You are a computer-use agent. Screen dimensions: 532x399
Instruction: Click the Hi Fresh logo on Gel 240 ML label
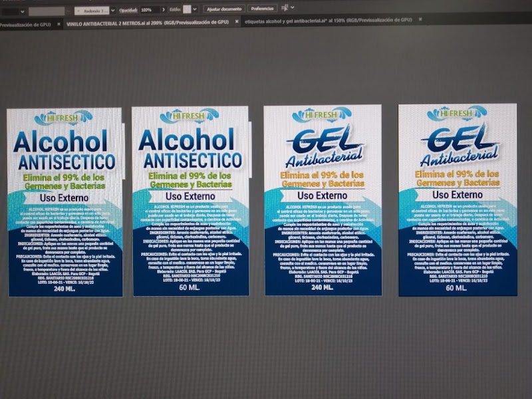(321, 114)
